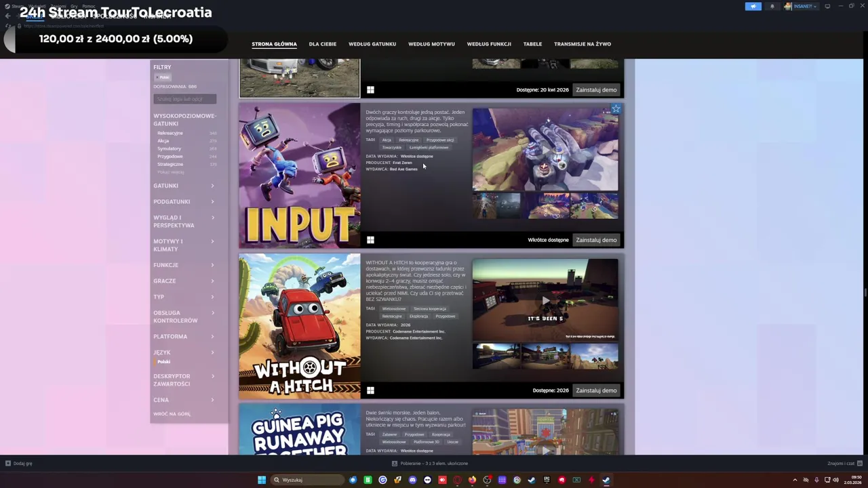Select Łamigłówki platformowe tag on INPUT
The image size is (868, 488).
pyautogui.click(x=429, y=147)
